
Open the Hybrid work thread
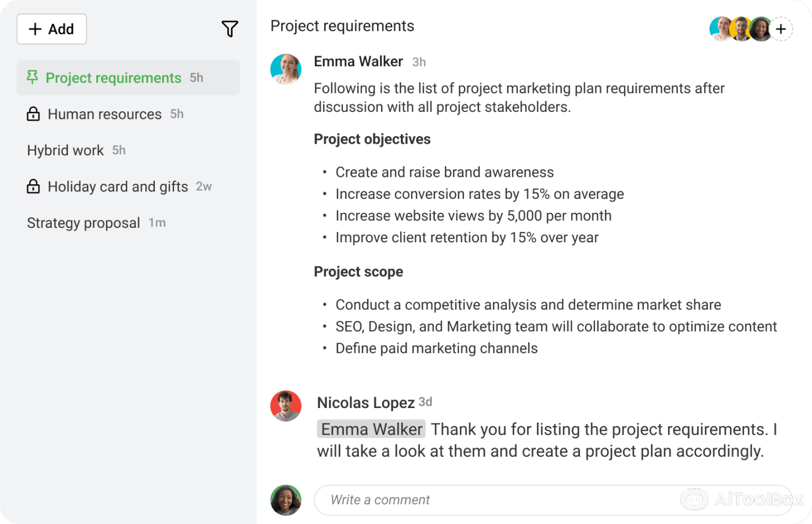66,150
